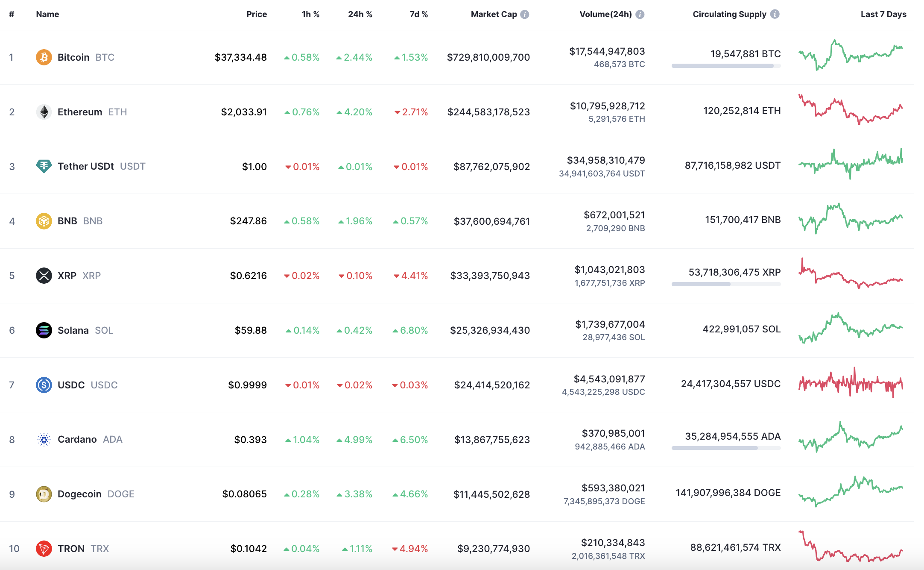Sort the table by Price column
The height and width of the screenshot is (570, 924).
(x=257, y=15)
